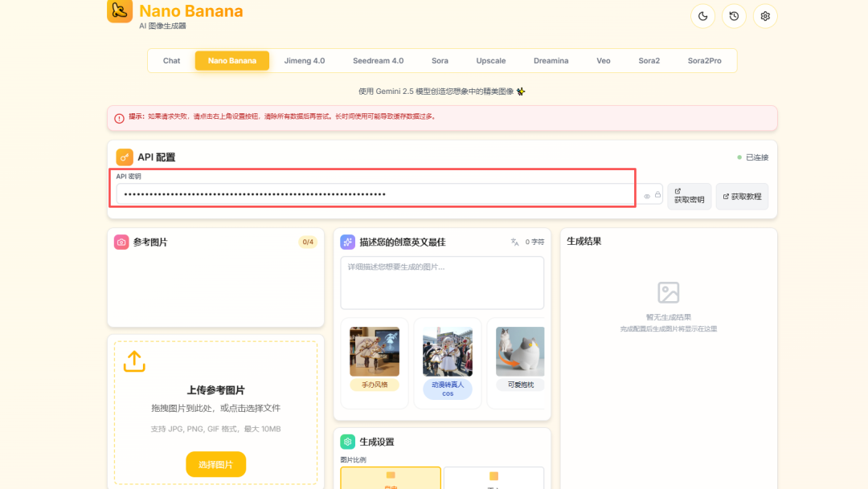Image resolution: width=868 pixels, height=489 pixels.
Task: Open the Veo model tab
Action: pyautogui.click(x=604, y=60)
